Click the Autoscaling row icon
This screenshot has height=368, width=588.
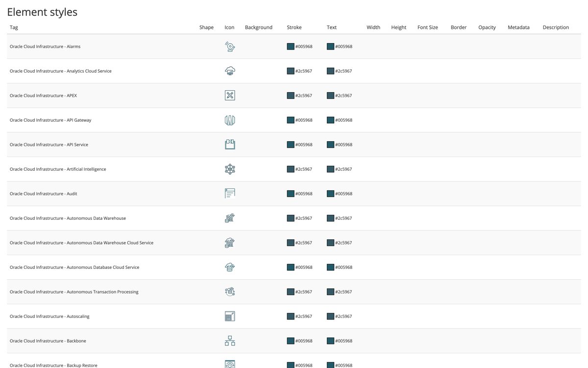click(230, 316)
